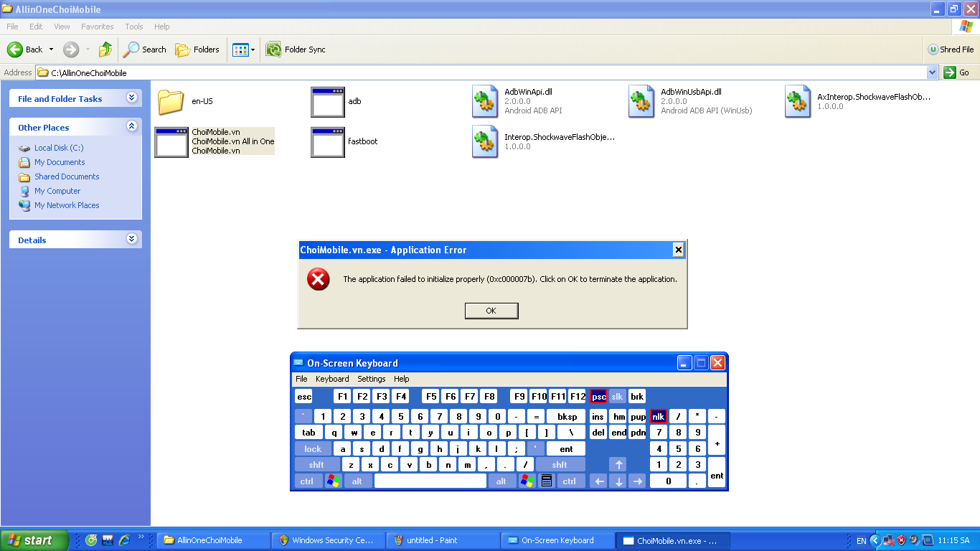The image size is (980, 551).
Task: Toggle the Folders pane button
Action: [197, 50]
